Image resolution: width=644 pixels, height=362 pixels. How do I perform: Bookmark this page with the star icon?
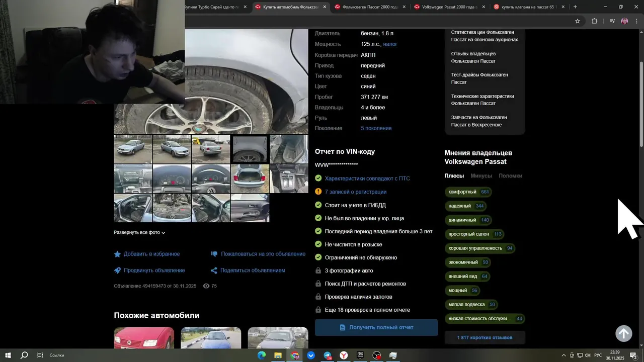click(578, 21)
